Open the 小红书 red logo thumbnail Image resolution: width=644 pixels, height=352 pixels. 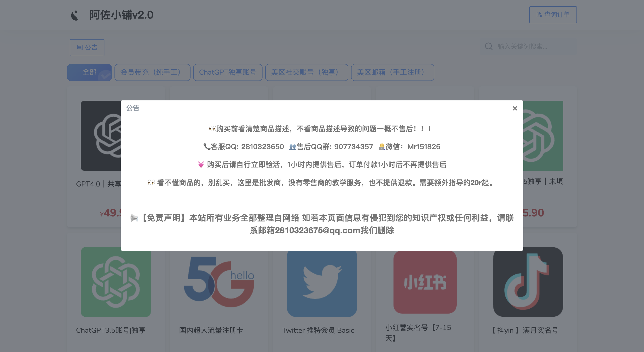coord(425,282)
